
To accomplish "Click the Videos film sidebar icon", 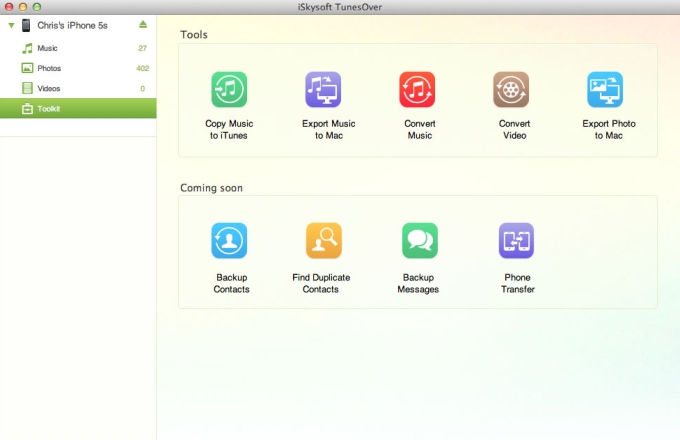I will [27, 88].
